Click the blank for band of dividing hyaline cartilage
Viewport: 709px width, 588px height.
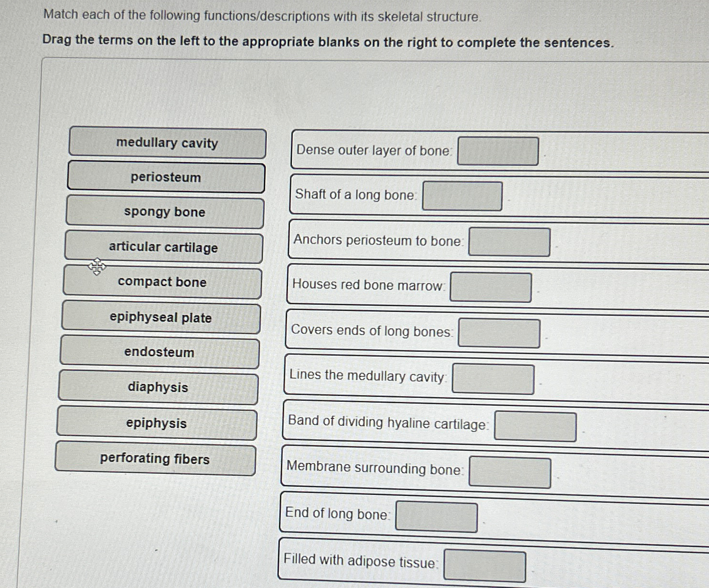(536, 426)
